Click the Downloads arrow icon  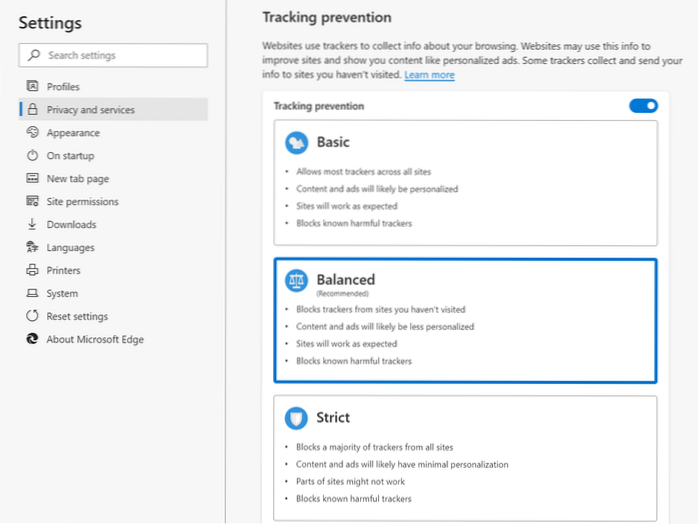(x=33, y=225)
